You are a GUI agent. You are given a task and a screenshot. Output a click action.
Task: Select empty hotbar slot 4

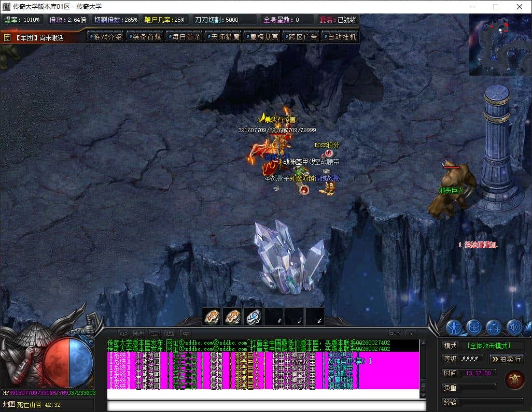(x=274, y=317)
